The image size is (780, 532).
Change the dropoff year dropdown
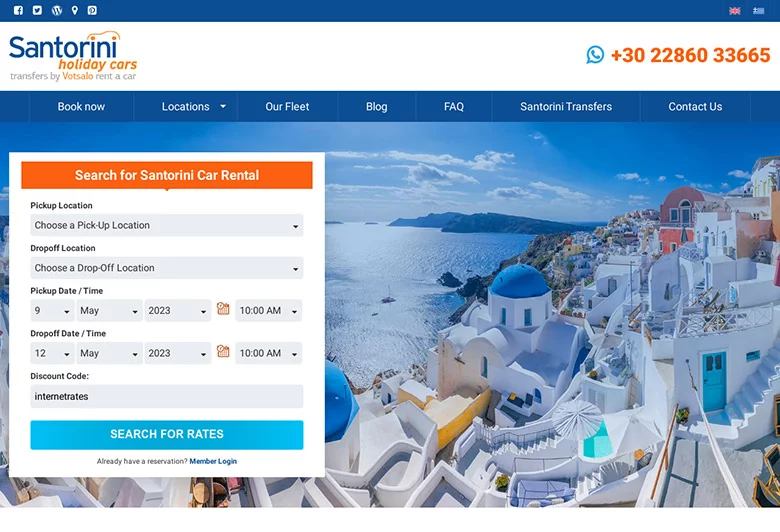[178, 353]
